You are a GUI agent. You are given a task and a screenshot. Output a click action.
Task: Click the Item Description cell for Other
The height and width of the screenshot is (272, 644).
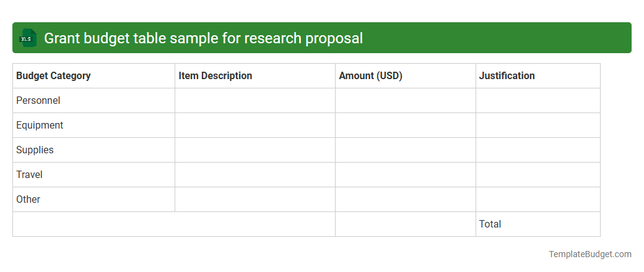point(255,200)
